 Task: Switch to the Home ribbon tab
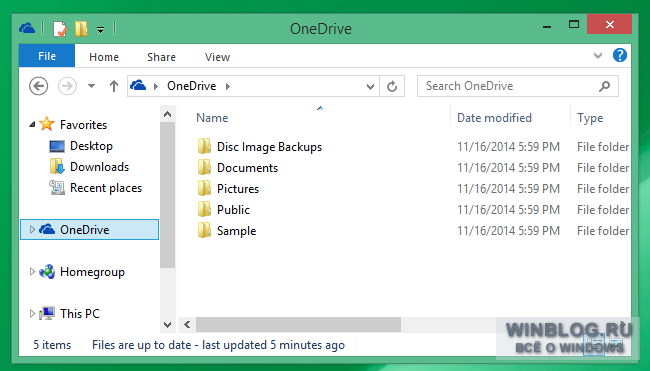104,57
